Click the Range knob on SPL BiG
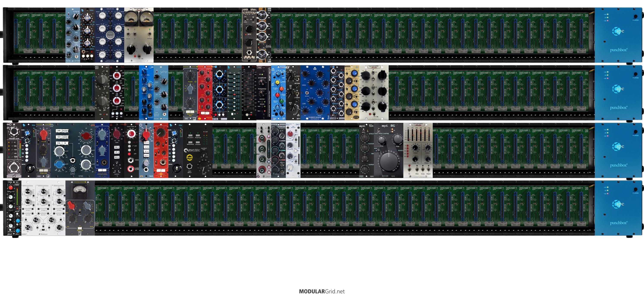The image size is (644, 296). (x=382, y=140)
